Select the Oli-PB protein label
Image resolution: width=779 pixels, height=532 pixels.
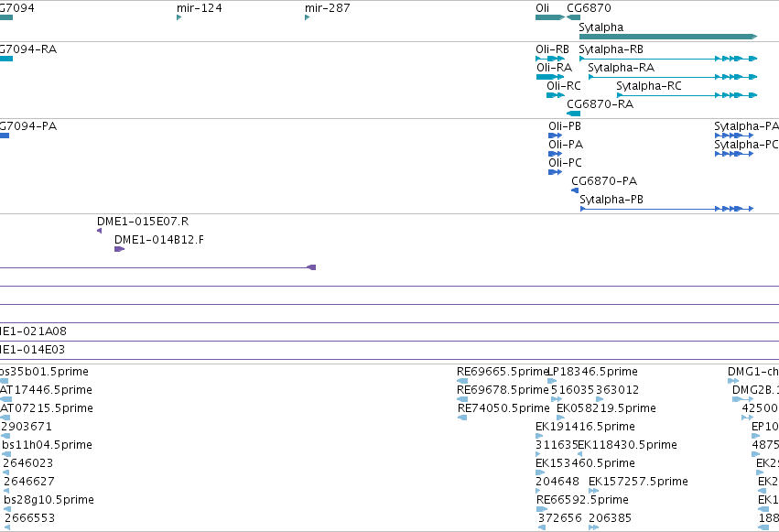click(565, 126)
